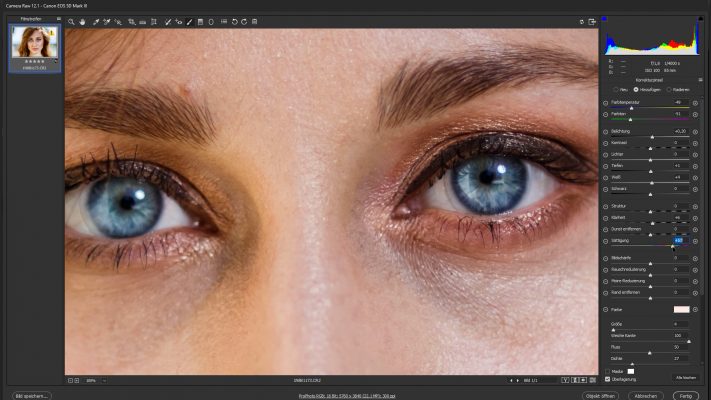The height and width of the screenshot is (400, 711).
Task: Toggle the Überlagerung checkbox
Action: coord(607,379)
